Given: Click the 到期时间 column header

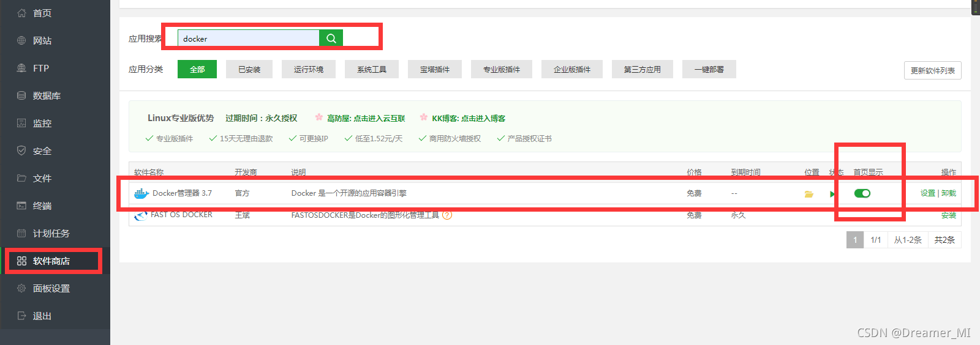Looking at the screenshot, I should tap(745, 172).
